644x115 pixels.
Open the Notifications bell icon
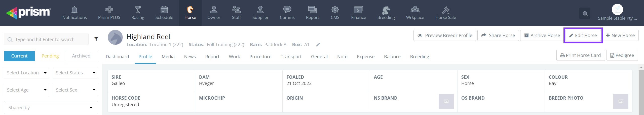[74, 10]
